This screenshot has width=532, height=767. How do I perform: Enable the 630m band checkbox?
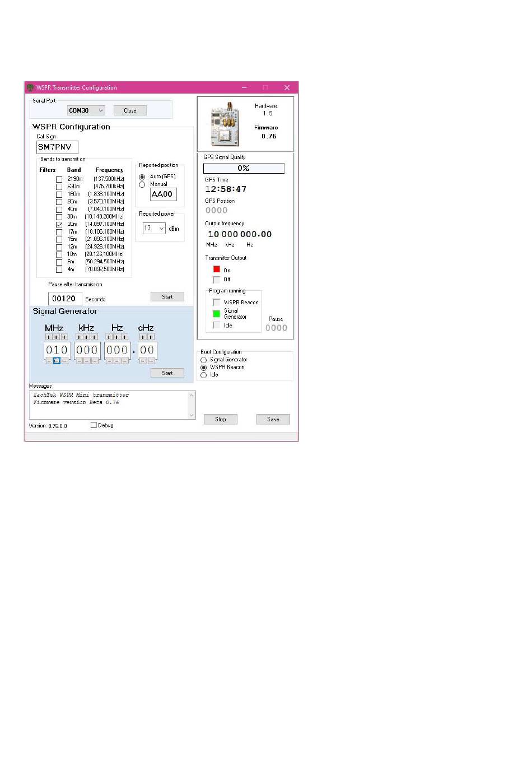pos(59,187)
